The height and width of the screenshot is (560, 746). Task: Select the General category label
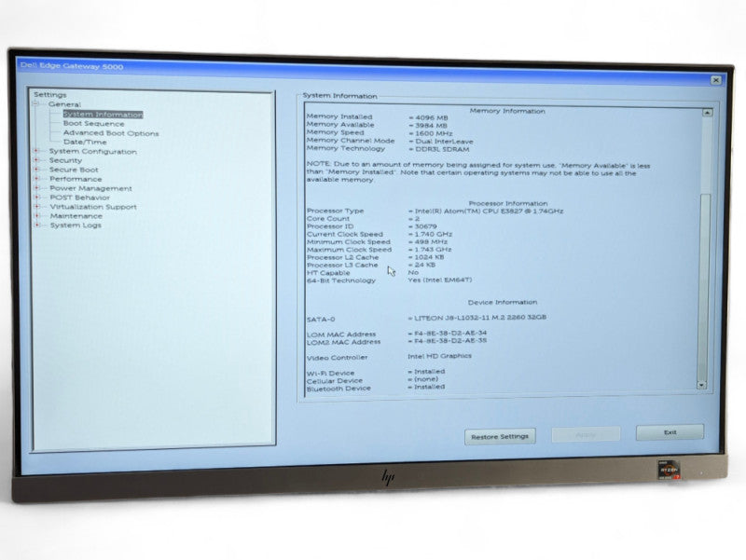tap(64, 104)
